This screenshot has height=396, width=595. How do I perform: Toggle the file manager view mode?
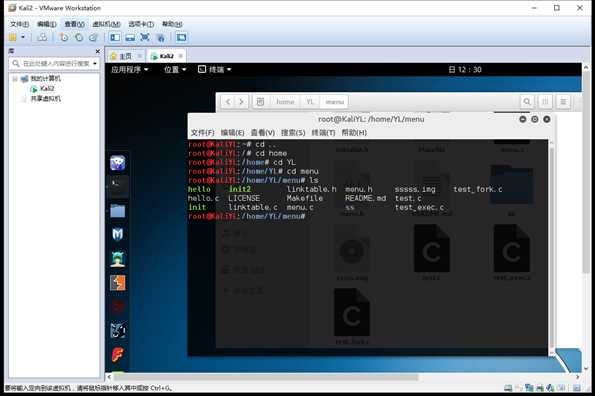pyautogui.click(x=545, y=102)
